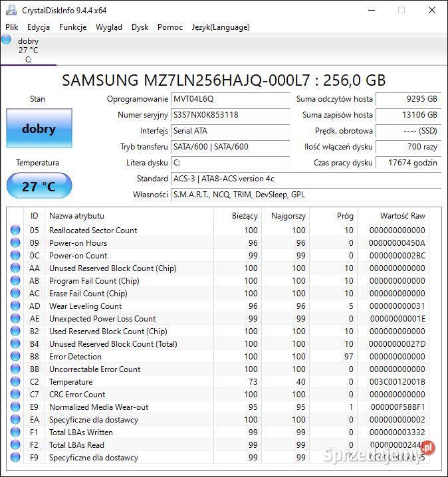Click the 27 °C temperature button
Image resolution: width=448 pixels, height=477 pixels.
[x=39, y=185]
